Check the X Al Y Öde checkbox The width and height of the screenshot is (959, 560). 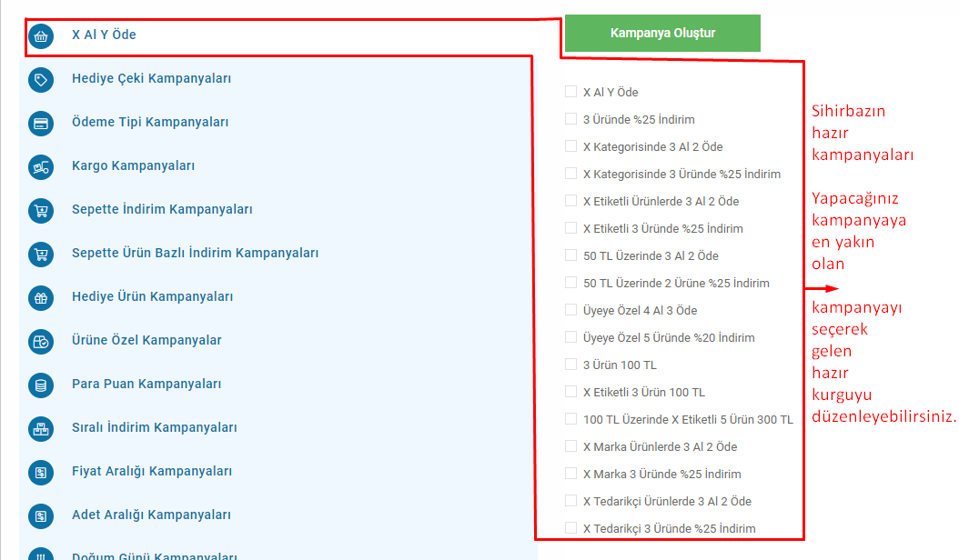[570, 92]
